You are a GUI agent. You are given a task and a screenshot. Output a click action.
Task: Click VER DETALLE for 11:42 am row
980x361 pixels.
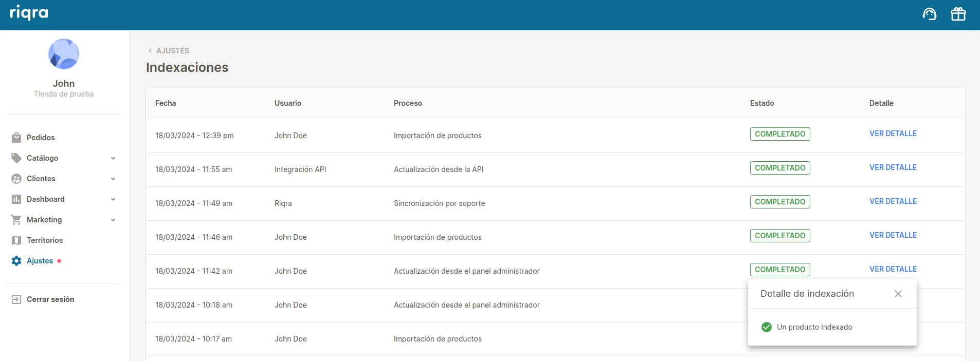(893, 269)
